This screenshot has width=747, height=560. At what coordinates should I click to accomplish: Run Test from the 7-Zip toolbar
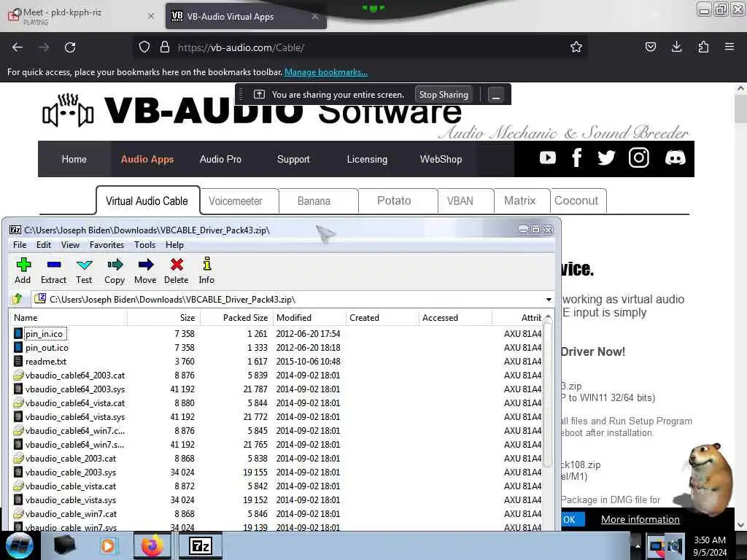tap(85, 271)
